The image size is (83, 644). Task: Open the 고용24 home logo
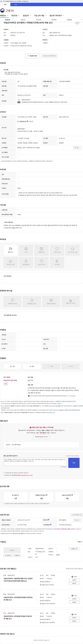pyautogui.click(x=7, y=10)
